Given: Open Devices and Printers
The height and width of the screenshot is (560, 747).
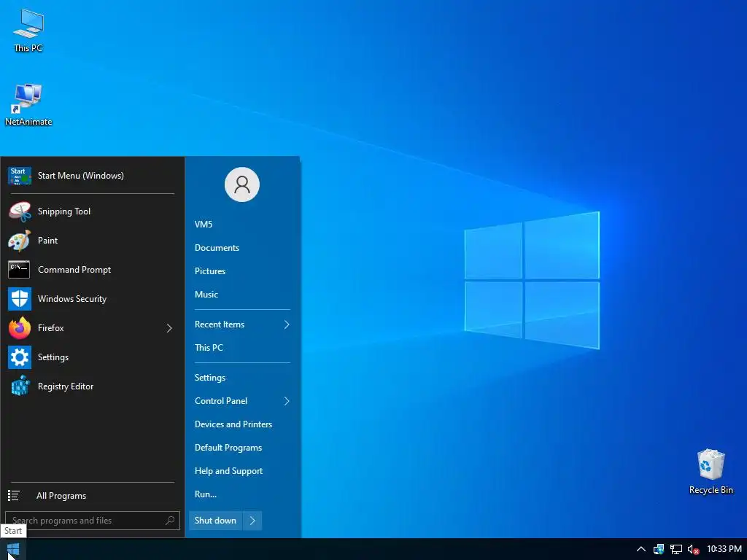Looking at the screenshot, I should (233, 424).
